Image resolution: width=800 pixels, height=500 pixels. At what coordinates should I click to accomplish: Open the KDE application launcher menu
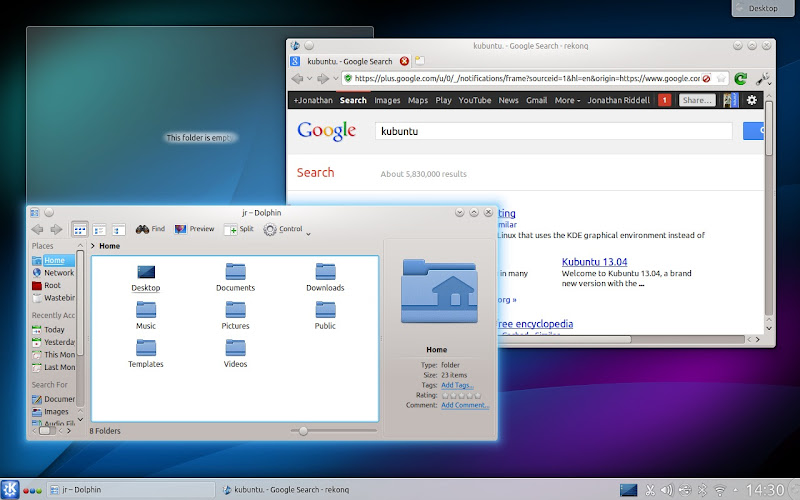click(10, 489)
